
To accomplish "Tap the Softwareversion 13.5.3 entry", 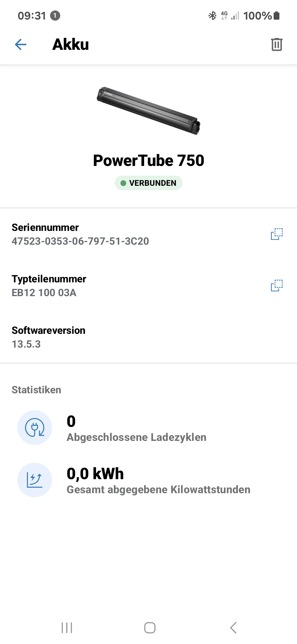I will pos(48,337).
